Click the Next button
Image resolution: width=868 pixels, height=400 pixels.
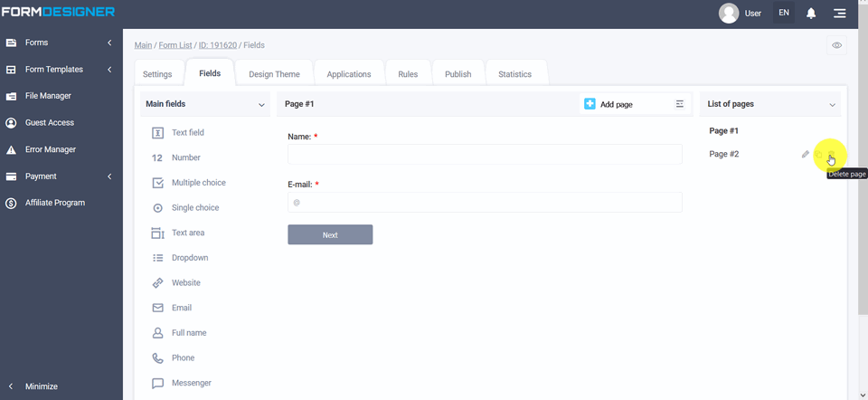coord(330,235)
